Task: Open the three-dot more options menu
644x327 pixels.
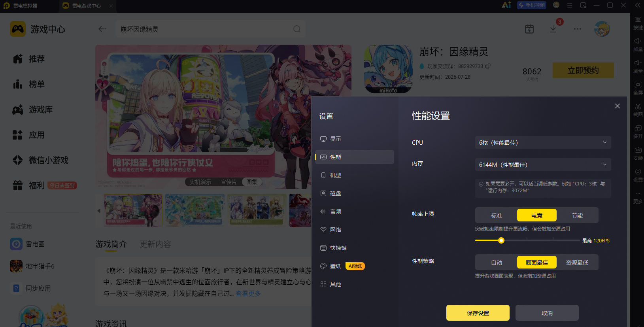Action: pos(578,29)
